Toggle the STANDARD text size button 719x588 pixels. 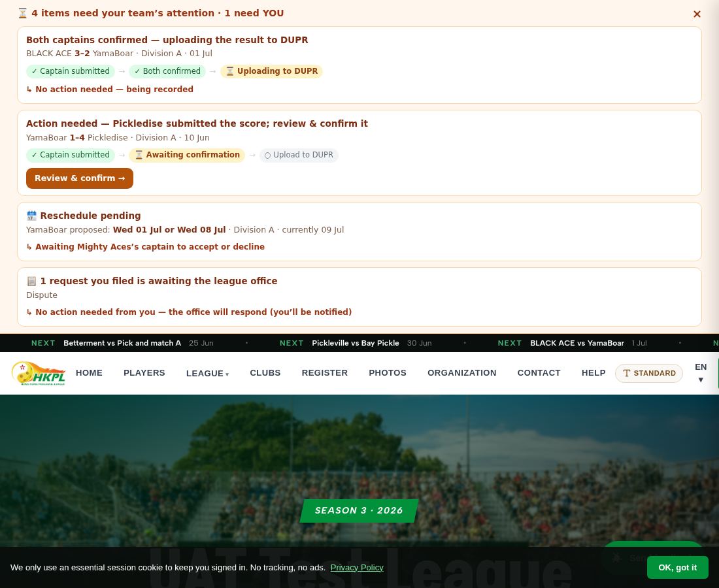point(649,373)
